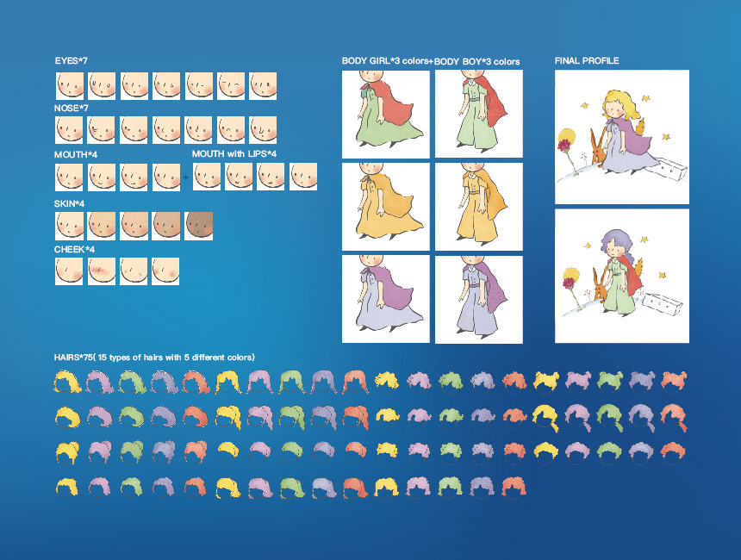741x560 pixels.
Task: Choose the third hair, green, in third hairs row
Action: [x=131, y=452]
